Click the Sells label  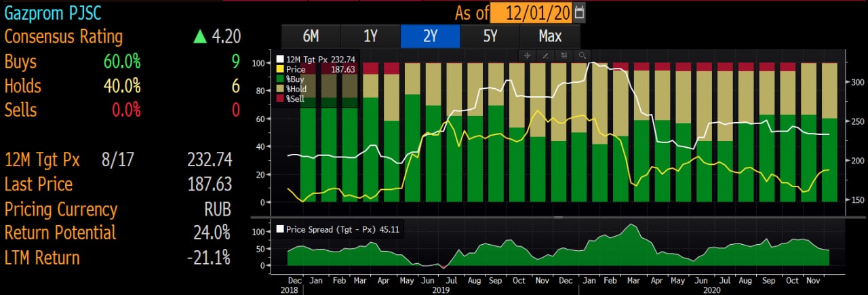20,110
